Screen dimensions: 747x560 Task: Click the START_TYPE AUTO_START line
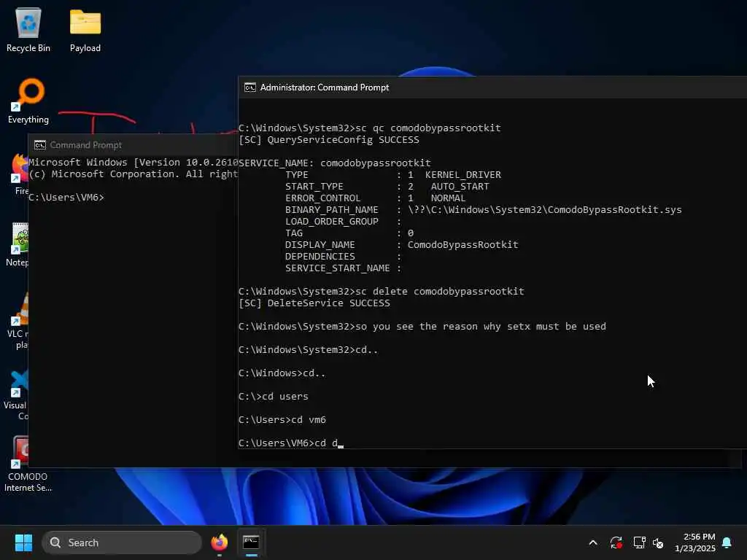(387, 187)
